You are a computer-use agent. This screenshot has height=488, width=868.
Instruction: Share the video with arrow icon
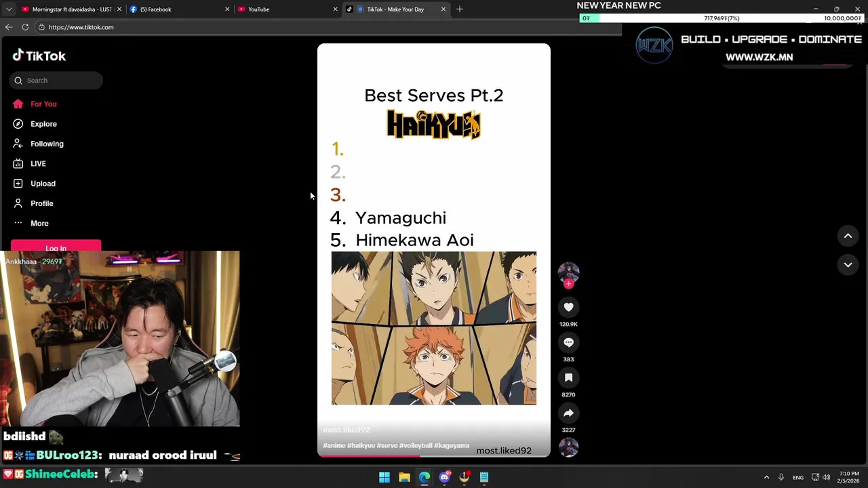[568, 413]
